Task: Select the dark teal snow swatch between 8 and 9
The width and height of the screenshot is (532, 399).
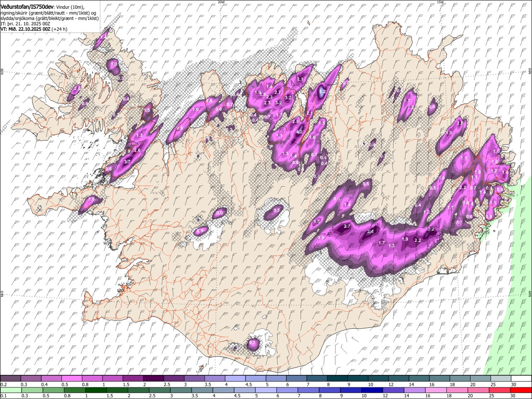Action: [x=337, y=378]
